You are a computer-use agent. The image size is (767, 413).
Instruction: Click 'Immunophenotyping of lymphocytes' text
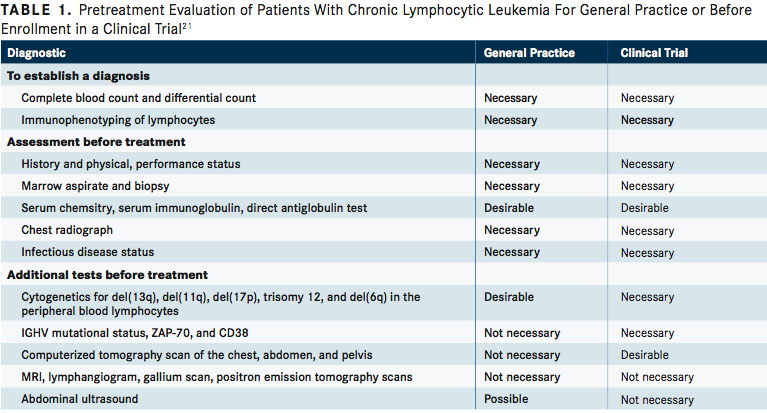[x=118, y=120]
